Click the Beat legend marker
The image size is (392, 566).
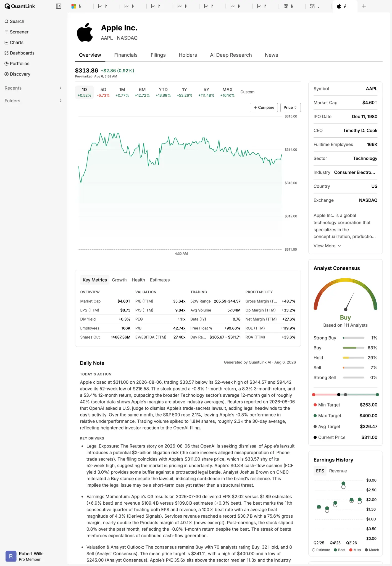pyautogui.click(x=335, y=550)
